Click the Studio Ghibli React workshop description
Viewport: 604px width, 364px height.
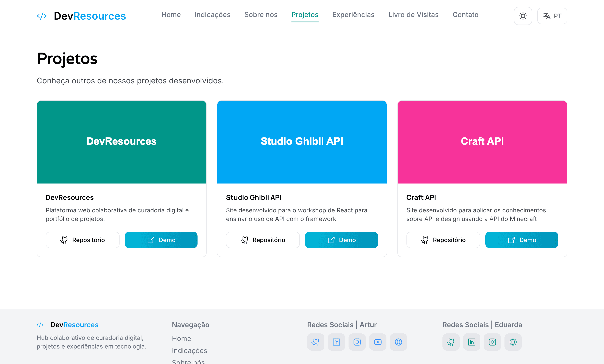296,215
